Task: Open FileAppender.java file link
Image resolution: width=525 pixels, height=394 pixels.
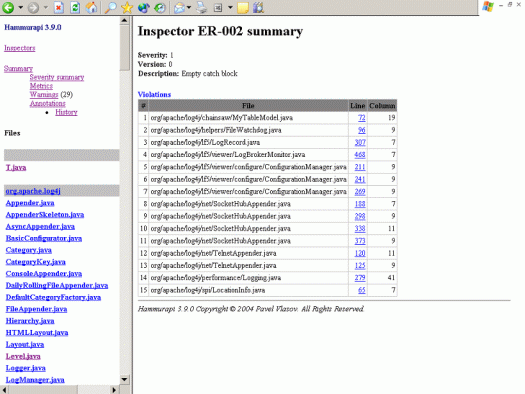Action: pyautogui.click(x=36, y=309)
